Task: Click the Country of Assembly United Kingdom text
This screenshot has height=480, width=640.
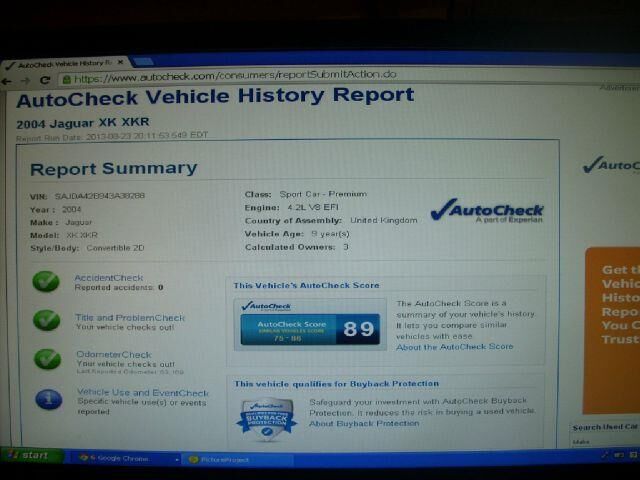Action: tap(331, 220)
